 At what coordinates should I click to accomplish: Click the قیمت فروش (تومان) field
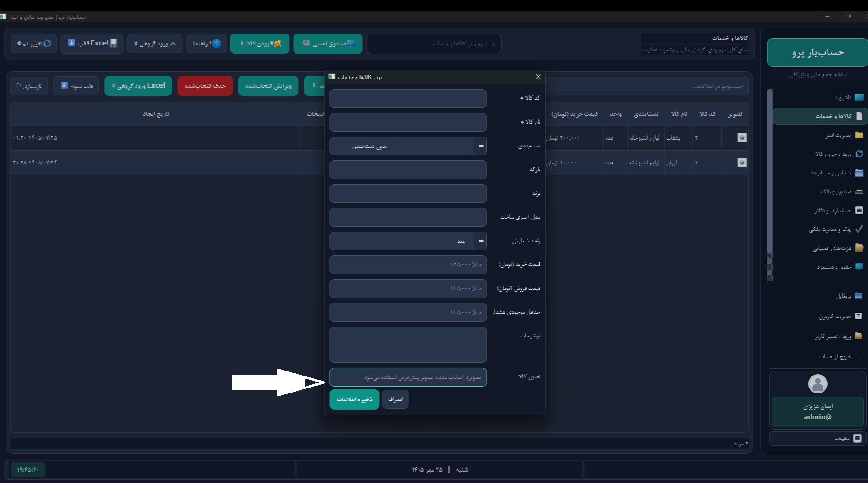tap(408, 289)
